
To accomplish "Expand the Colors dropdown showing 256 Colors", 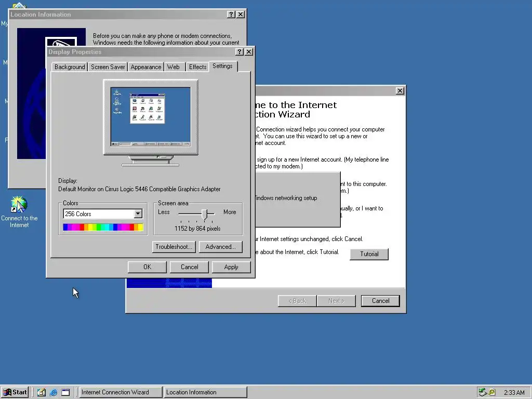I will 138,214.
